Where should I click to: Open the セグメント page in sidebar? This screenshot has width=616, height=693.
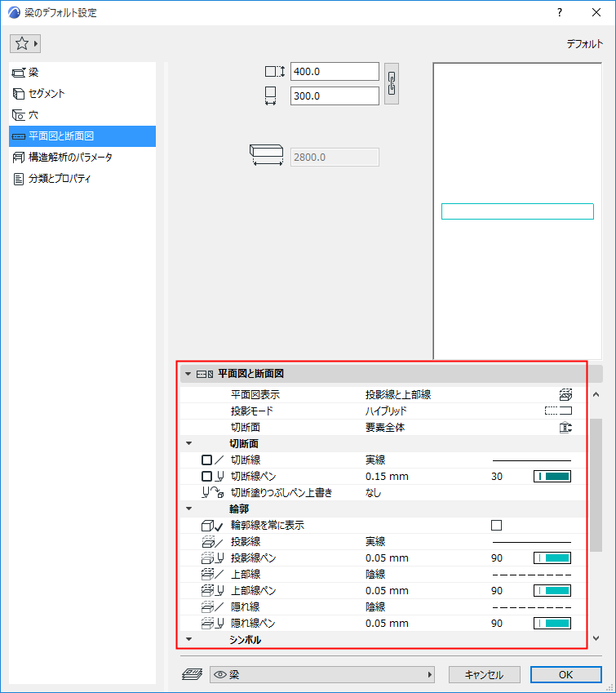coord(82,94)
